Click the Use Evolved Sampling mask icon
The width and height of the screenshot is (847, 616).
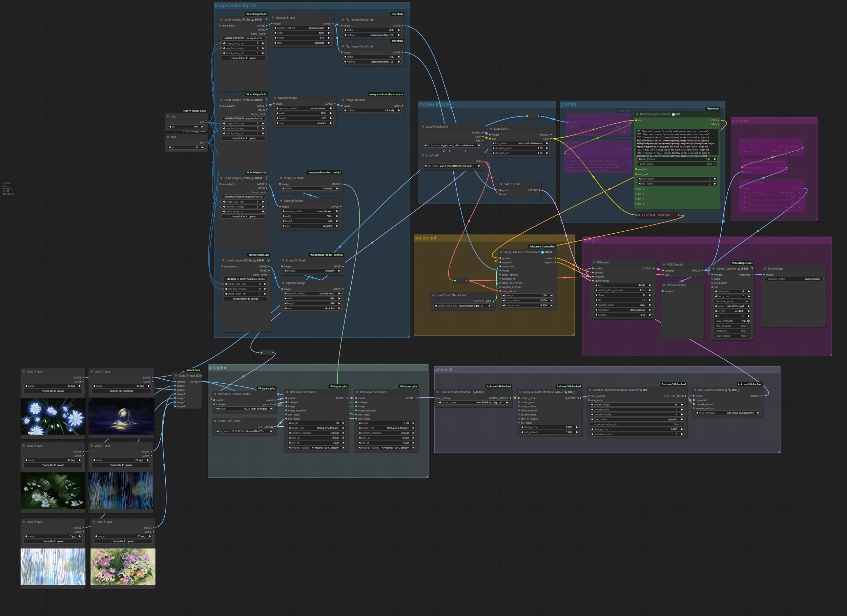729,390
